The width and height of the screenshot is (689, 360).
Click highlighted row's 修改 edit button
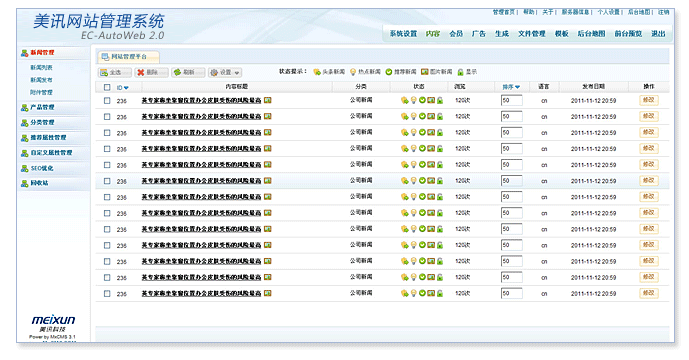(649, 181)
